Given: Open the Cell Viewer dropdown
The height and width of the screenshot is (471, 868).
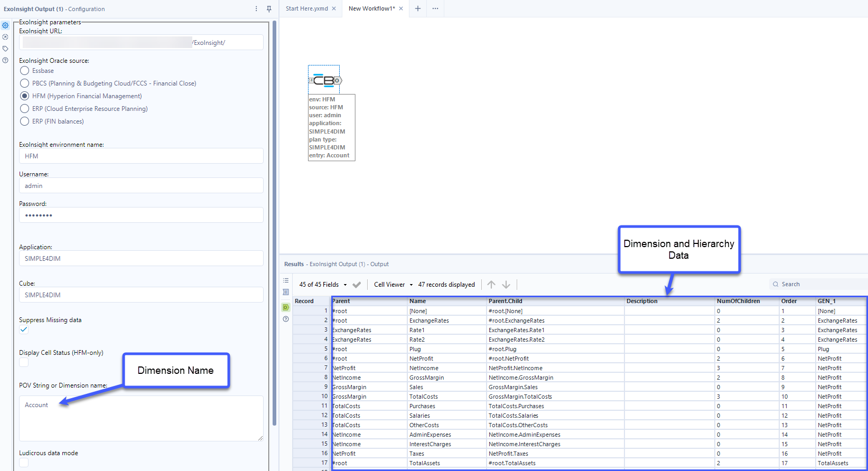Looking at the screenshot, I should [x=393, y=285].
